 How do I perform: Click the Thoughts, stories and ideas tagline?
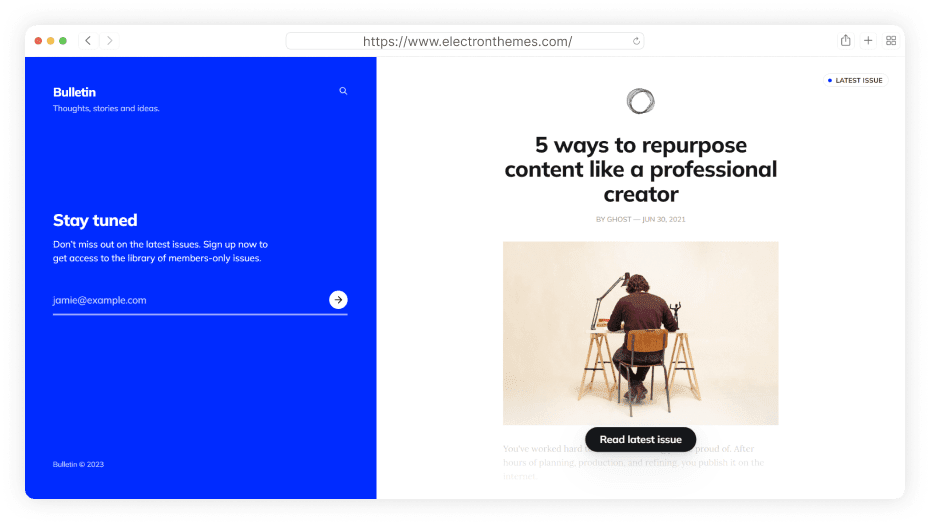coord(106,108)
